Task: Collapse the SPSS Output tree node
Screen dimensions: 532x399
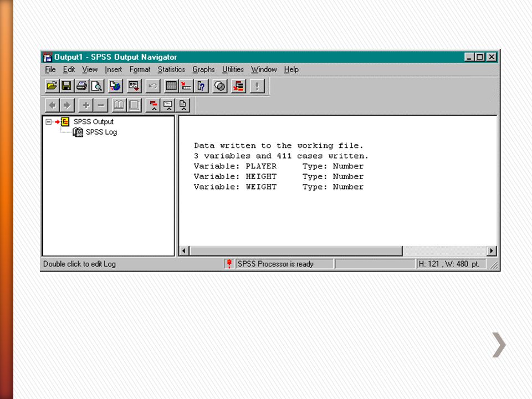Action: click(x=49, y=122)
